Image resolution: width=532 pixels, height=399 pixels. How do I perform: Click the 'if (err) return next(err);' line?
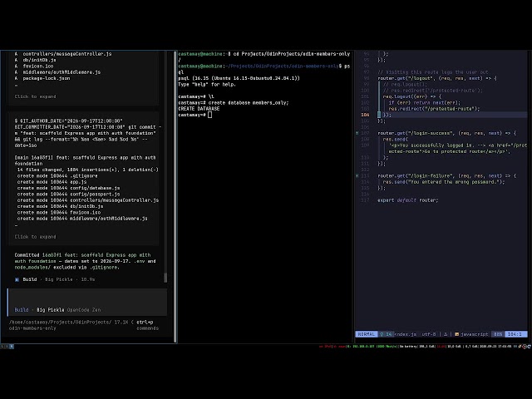[x=425, y=103]
